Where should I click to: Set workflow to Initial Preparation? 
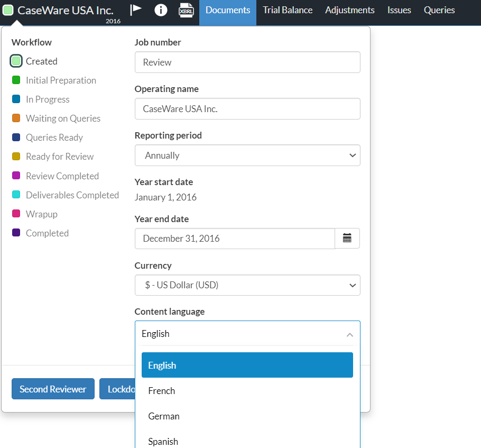point(60,80)
